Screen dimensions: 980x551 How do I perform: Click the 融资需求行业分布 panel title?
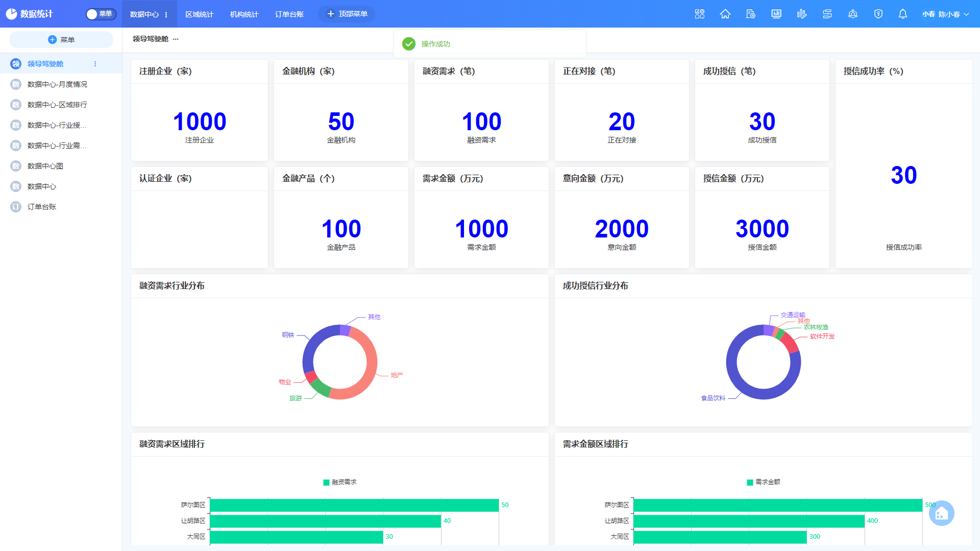tap(172, 286)
